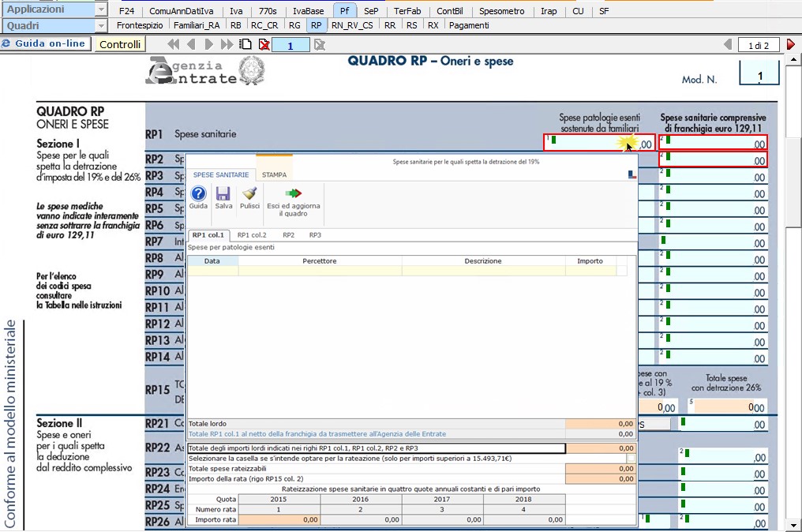Click next page red arrow near 1 di 2

coord(791,44)
